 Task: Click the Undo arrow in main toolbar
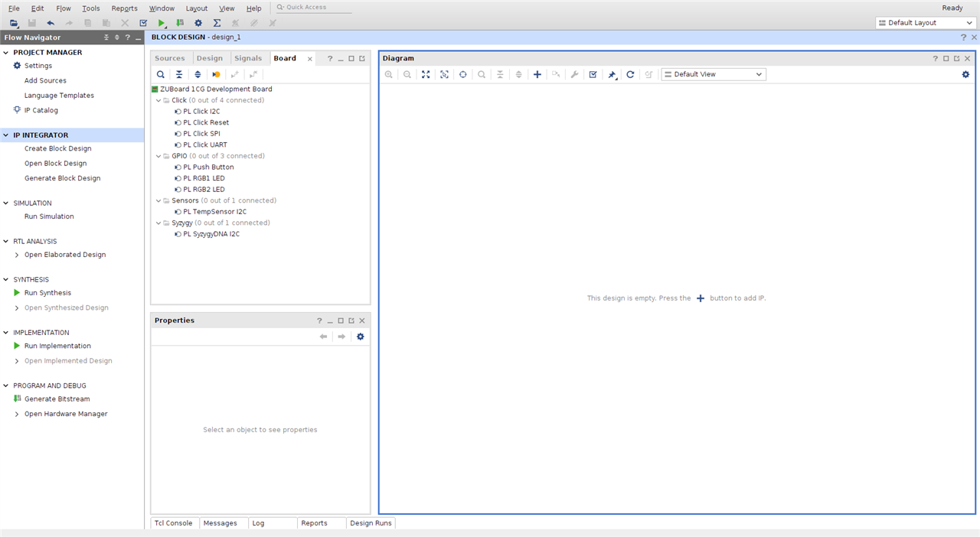coord(51,23)
